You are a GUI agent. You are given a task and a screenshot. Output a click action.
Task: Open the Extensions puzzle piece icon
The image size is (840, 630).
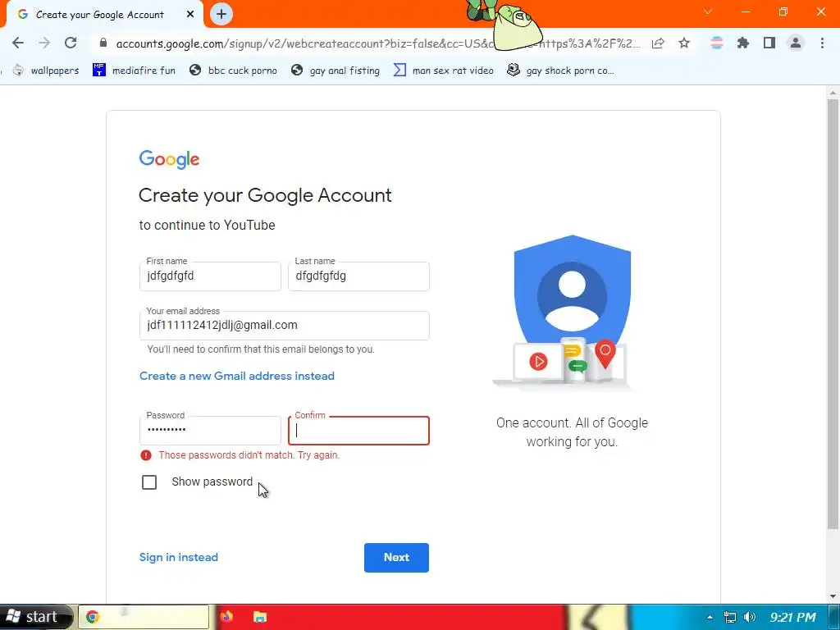click(x=743, y=43)
